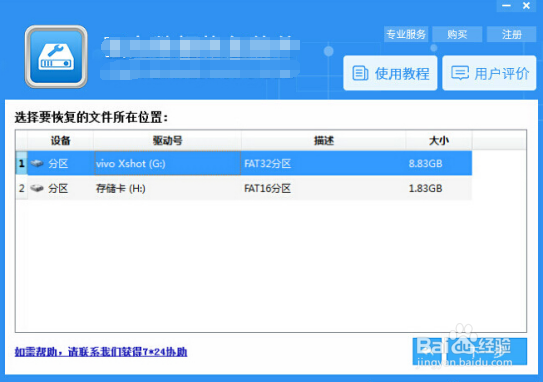Open 专业服务 professional service

tap(406, 34)
